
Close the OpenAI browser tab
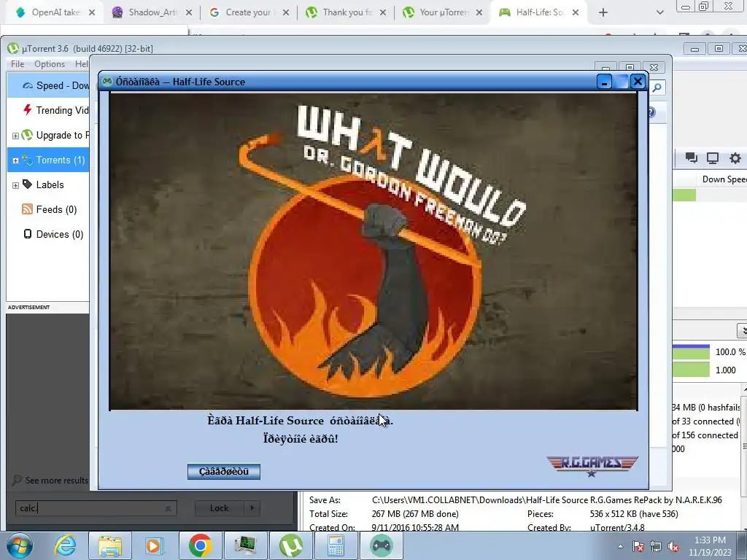tap(92, 13)
